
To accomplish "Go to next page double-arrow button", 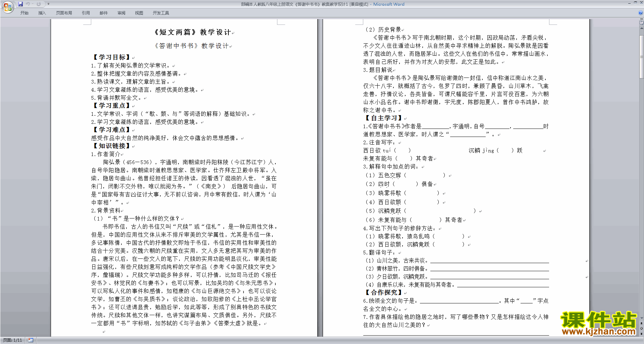I will (641, 334).
